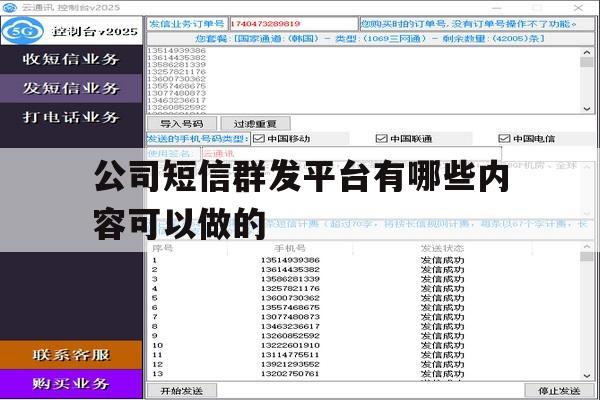Click 购买业务 button
The image size is (600, 400).
point(71,384)
